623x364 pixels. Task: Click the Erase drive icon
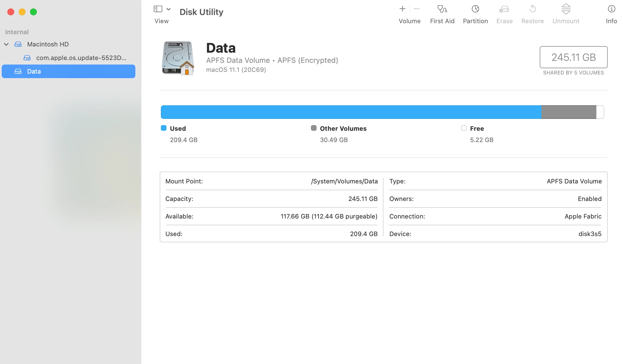point(504,9)
